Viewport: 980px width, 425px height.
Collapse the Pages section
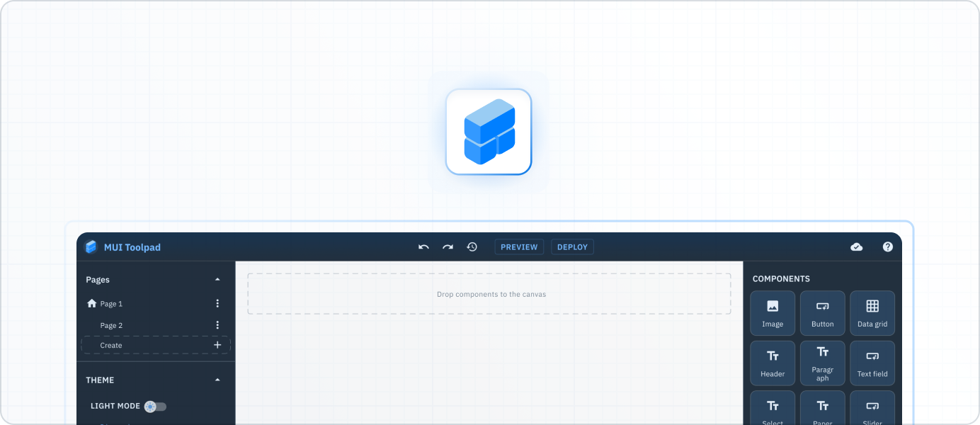[217, 279]
